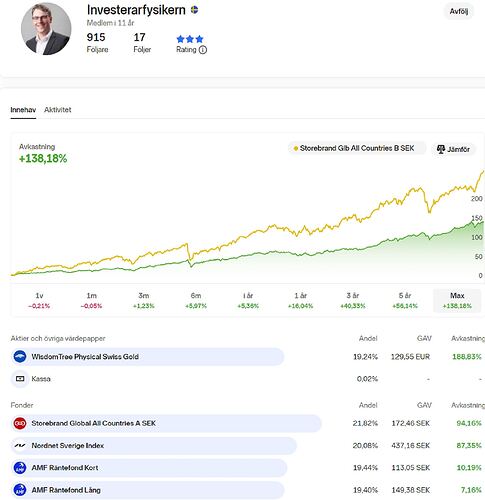Viewport: 485px width, 500px height.
Task: Open the 915 Följare count
Action: tap(97, 43)
